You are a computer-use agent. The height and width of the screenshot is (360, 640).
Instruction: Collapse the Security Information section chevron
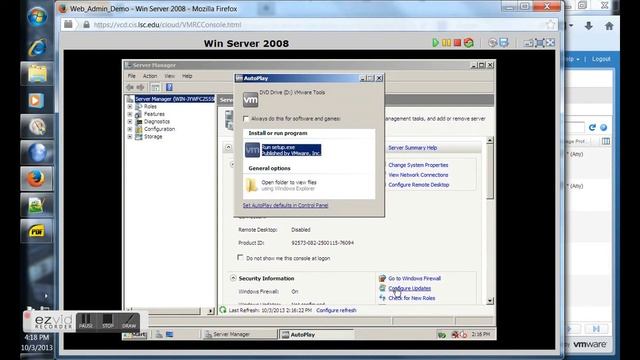tap(233, 278)
